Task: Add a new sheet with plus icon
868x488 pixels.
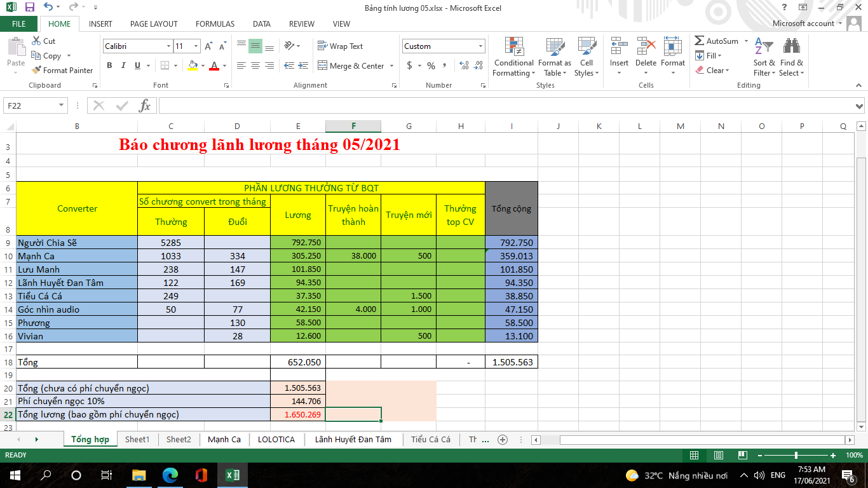Action: (x=503, y=439)
